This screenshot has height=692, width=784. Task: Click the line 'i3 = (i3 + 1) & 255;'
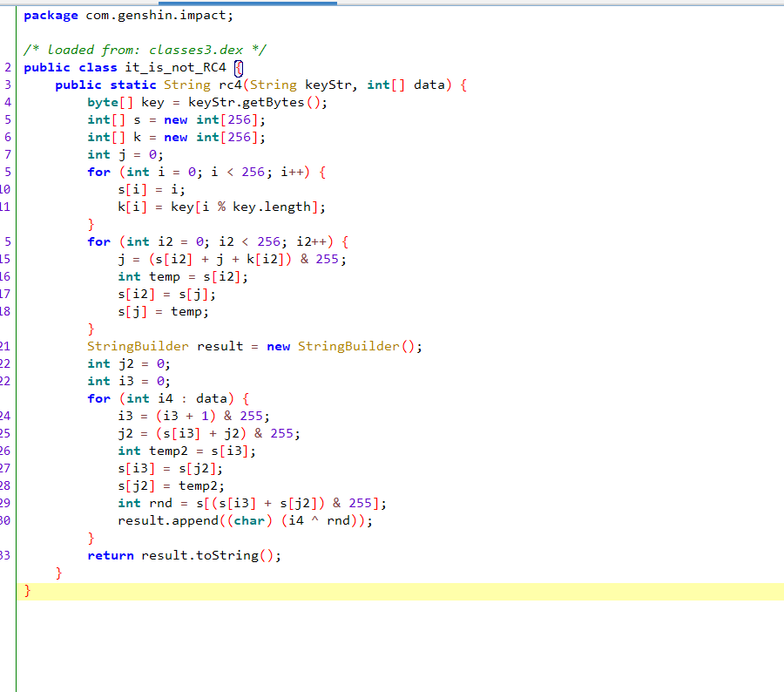point(194,417)
